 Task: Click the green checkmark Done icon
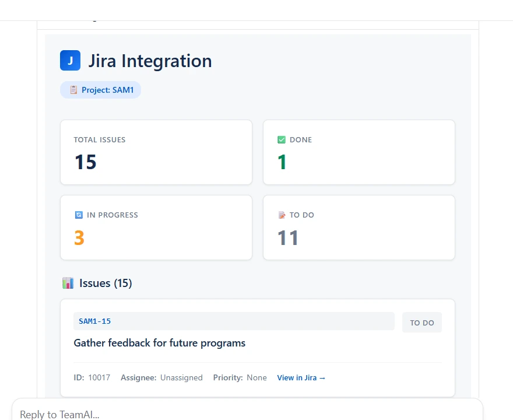tap(282, 140)
